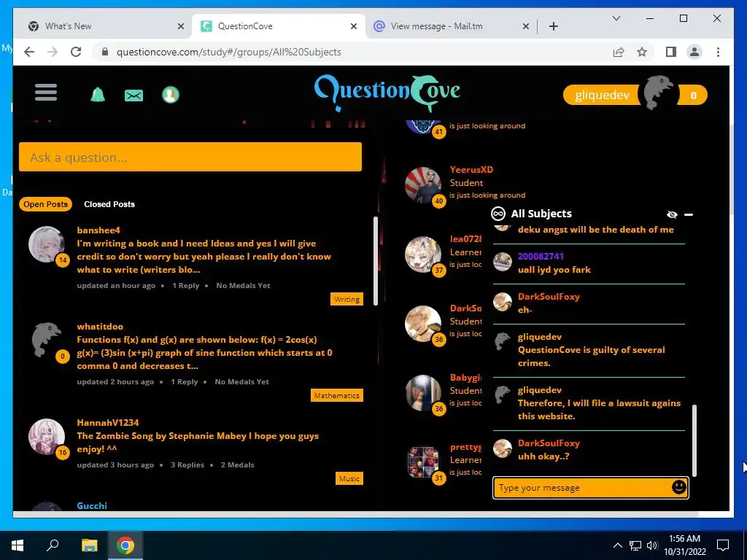747x560 pixels.
Task: Click DarkSoulFoxy's avatar on uhh okay message
Action: (x=502, y=448)
